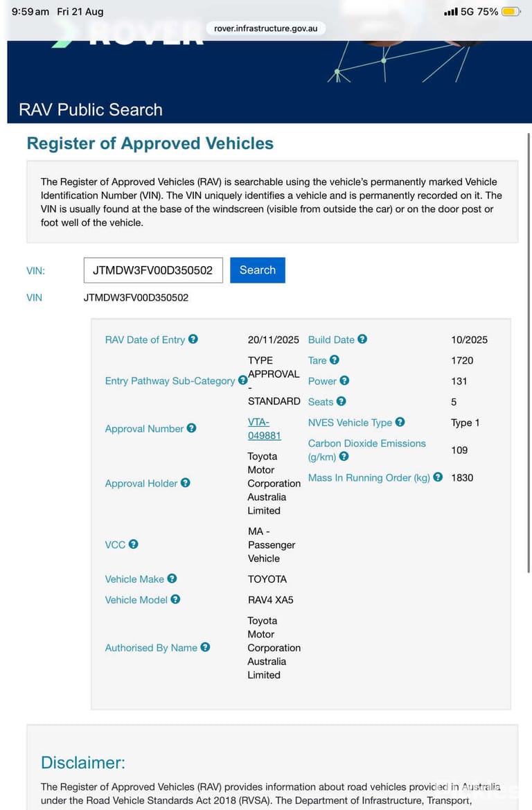This screenshot has width=532, height=810.
Task: Open NVES Vehicle Type help icon
Action: tap(400, 421)
